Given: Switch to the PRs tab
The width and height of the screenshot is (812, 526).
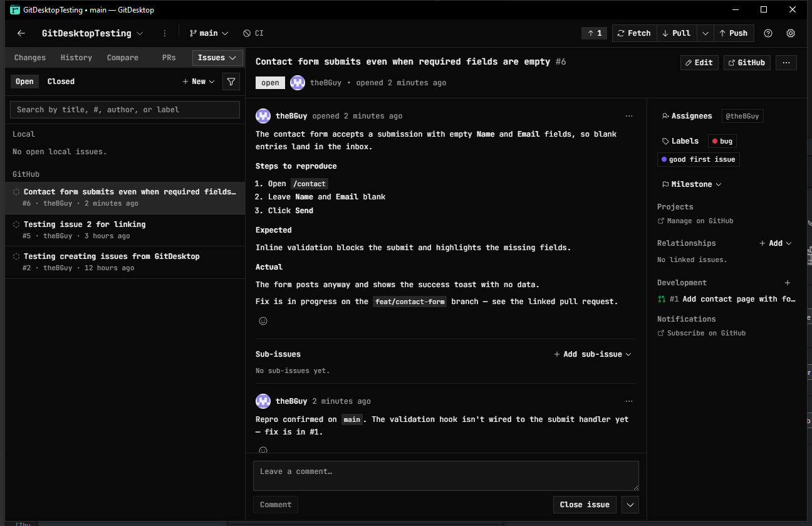Looking at the screenshot, I should click(169, 58).
